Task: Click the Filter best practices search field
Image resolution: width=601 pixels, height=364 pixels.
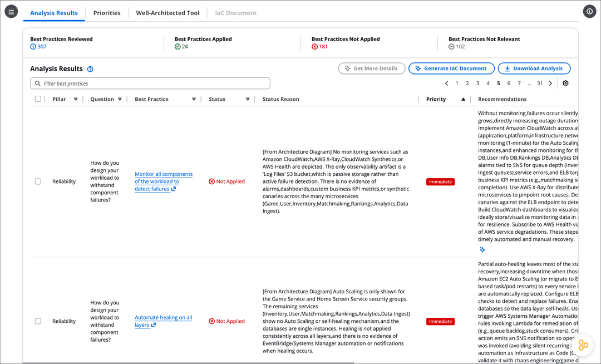Action: click(150, 83)
